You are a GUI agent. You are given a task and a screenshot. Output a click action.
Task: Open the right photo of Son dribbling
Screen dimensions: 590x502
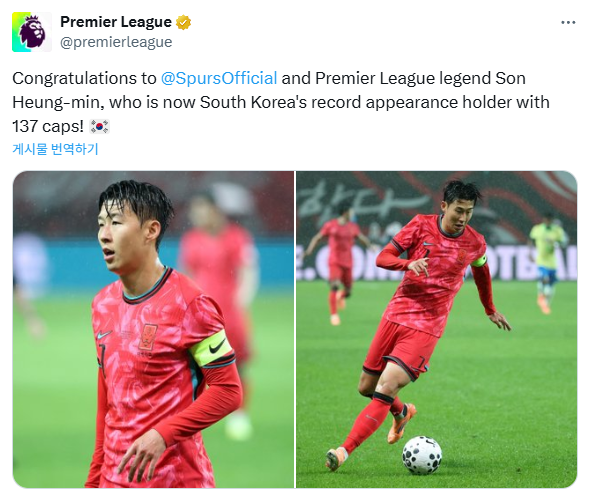[x=436, y=330]
